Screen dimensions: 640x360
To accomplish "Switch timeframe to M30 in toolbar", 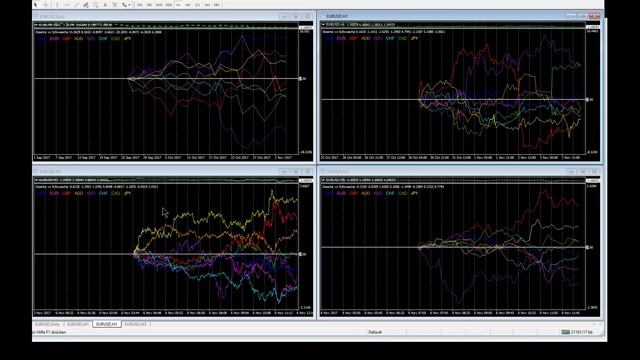I will (169, 5).
